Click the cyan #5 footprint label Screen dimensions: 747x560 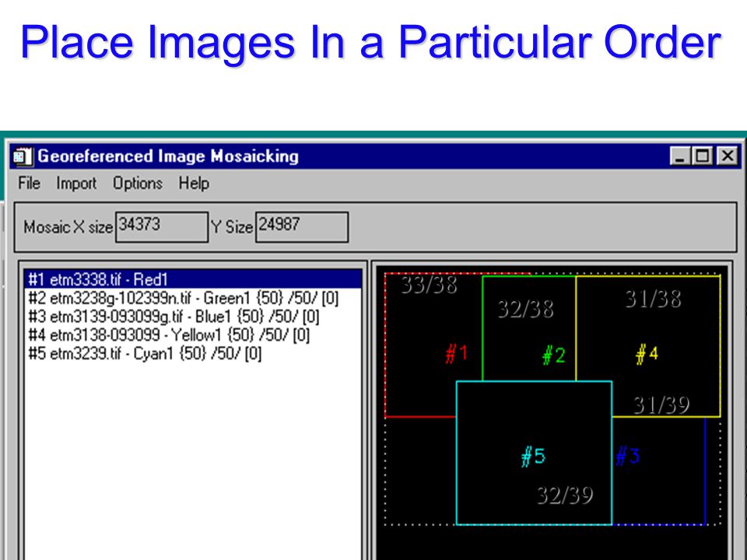click(533, 457)
